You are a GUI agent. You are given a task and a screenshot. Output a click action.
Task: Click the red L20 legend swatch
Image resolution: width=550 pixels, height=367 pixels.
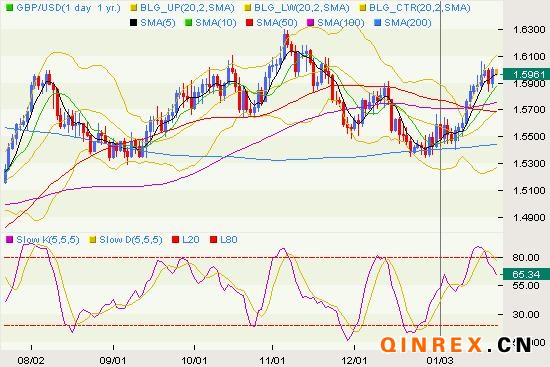click(175, 240)
